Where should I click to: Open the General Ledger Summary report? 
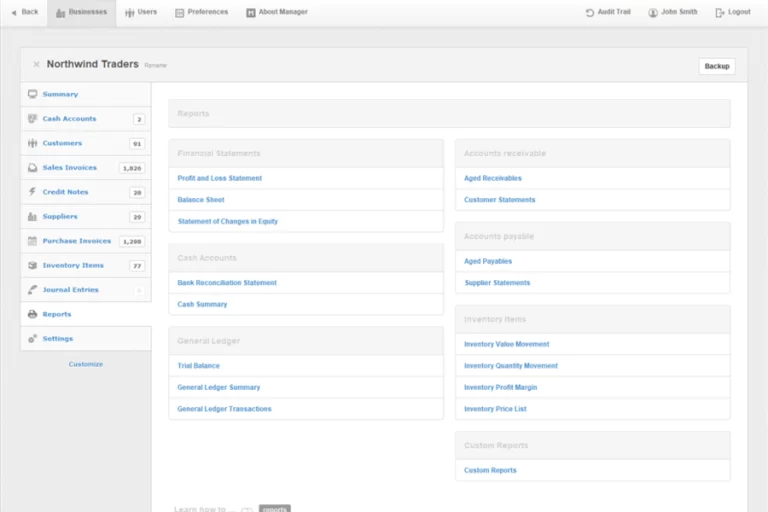(218, 387)
